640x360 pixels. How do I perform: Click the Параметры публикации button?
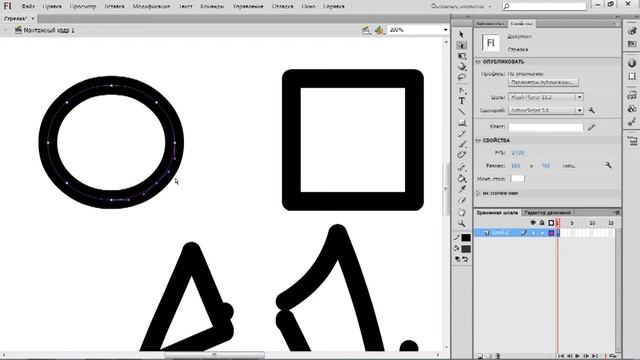(x=543, y=82)
